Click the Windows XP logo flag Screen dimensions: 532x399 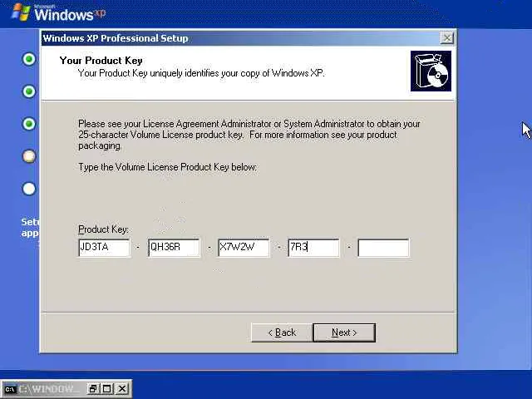(21, 12)
